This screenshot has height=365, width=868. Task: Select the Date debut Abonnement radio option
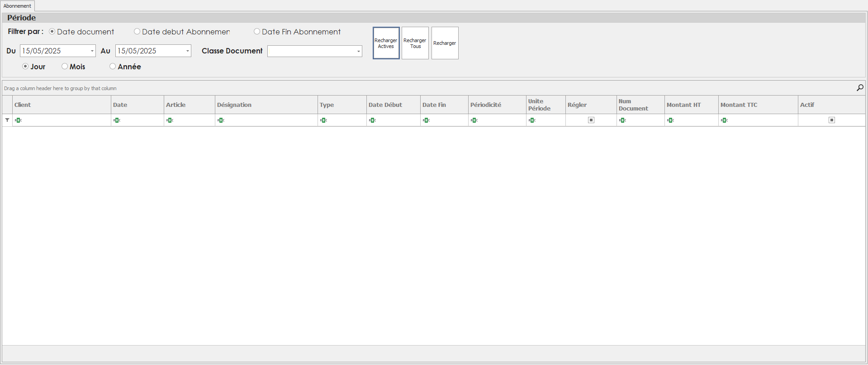(x=137, y=32)
